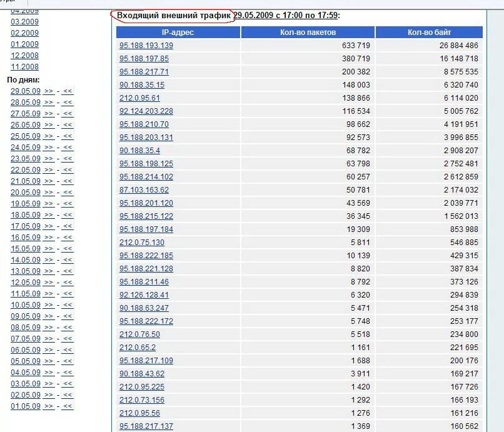
Task: Open IP address 212.0.95.61 link
Action: pos(139,98)
